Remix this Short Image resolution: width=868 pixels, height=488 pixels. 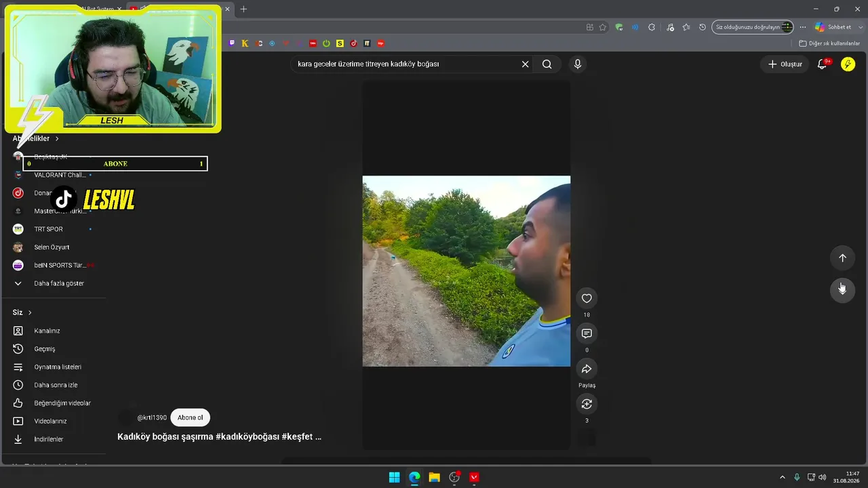pos(587,404)
